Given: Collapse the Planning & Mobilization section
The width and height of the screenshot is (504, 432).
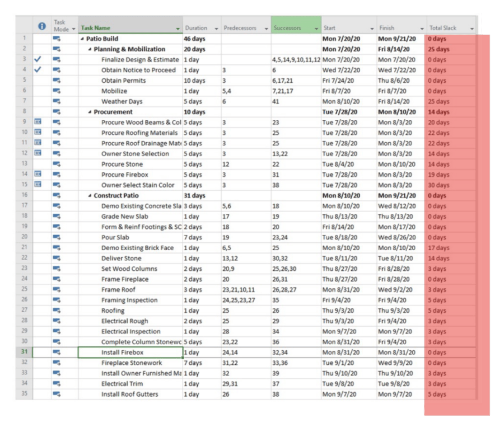Looking at the screenshot, I should 90,49.
